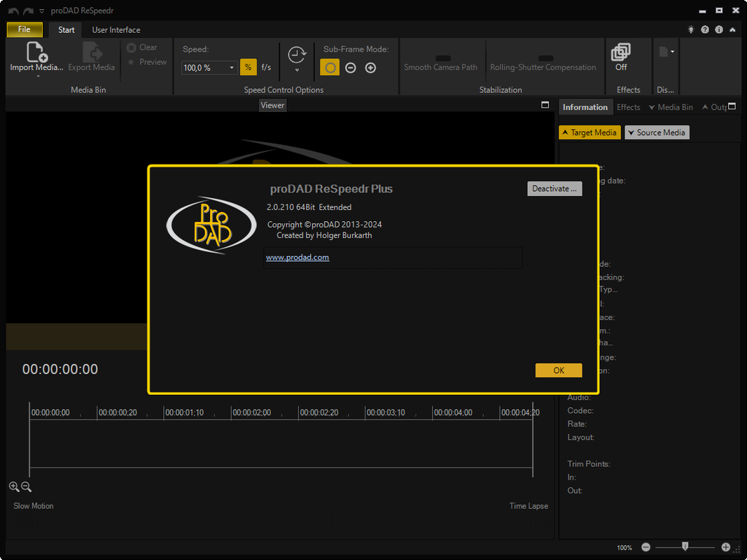Open the quick access customize arrow

tap(41, 11)
